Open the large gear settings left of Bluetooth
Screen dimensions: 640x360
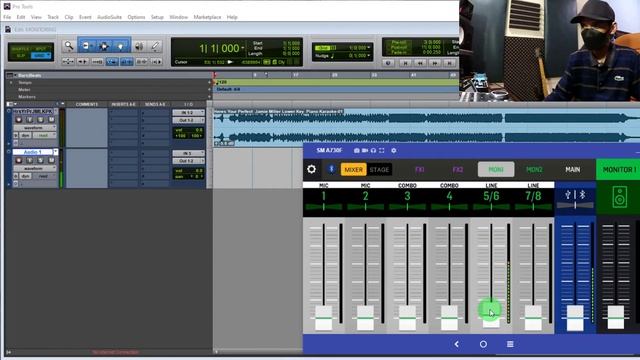click(311, 169)
